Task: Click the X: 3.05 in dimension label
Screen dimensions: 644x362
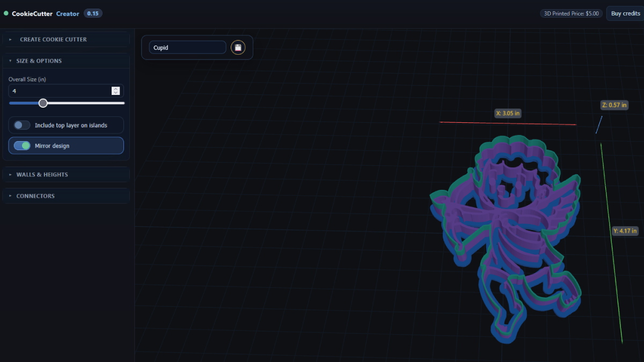Action: tap(507, 113)
